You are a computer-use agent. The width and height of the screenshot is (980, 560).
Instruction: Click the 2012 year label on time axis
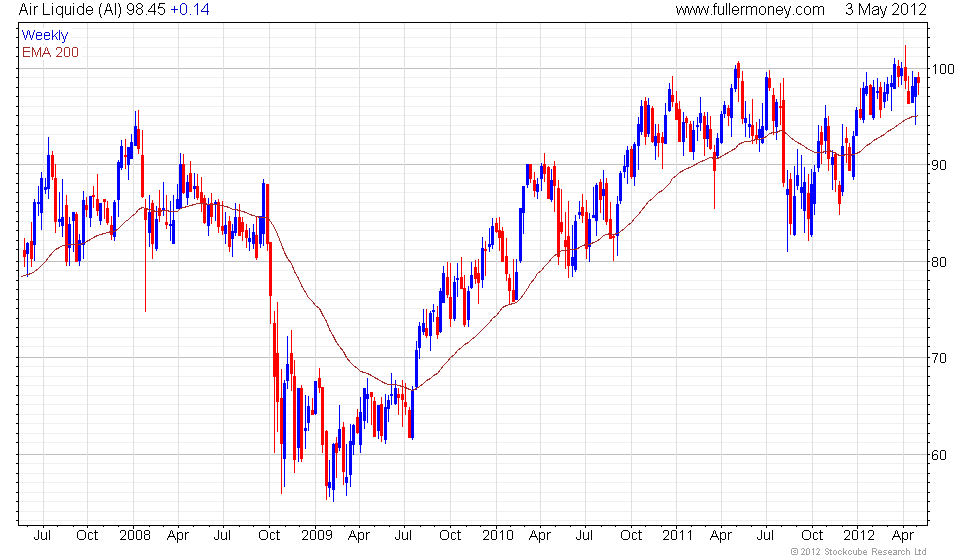coord(859,536)
